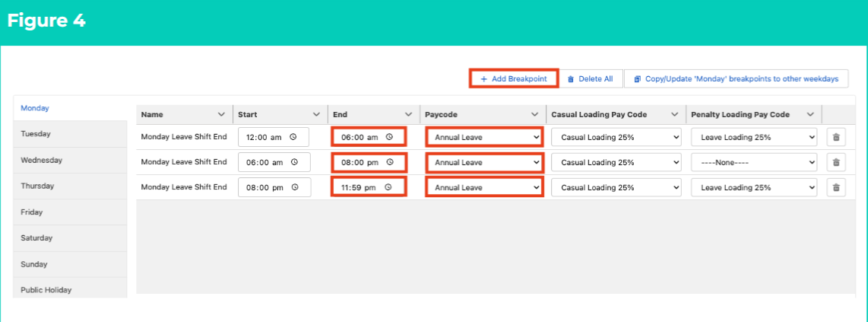Image resolution: width=868 pixels, height=322 pixels.
Task: Open clock picker in 08:00 pm start field
Action: click(294, 187)
